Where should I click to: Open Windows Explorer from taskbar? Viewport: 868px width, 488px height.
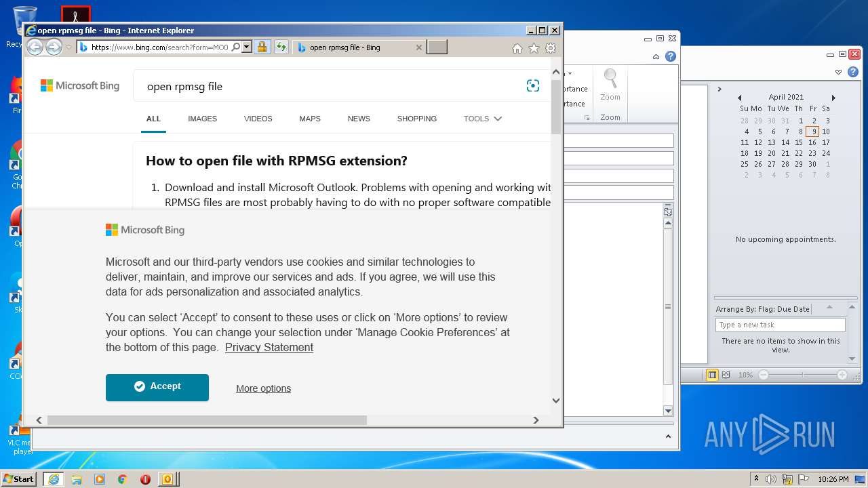pos(77,479)
